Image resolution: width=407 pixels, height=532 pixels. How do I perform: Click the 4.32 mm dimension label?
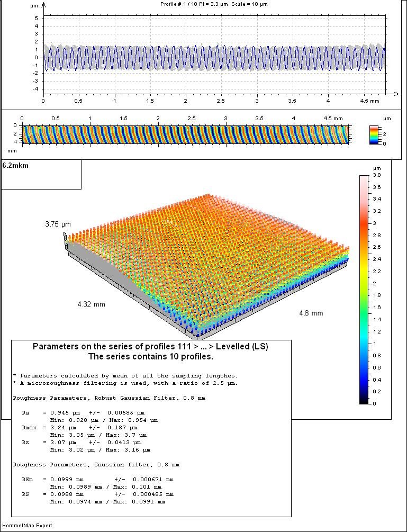(x=91, y=304)
